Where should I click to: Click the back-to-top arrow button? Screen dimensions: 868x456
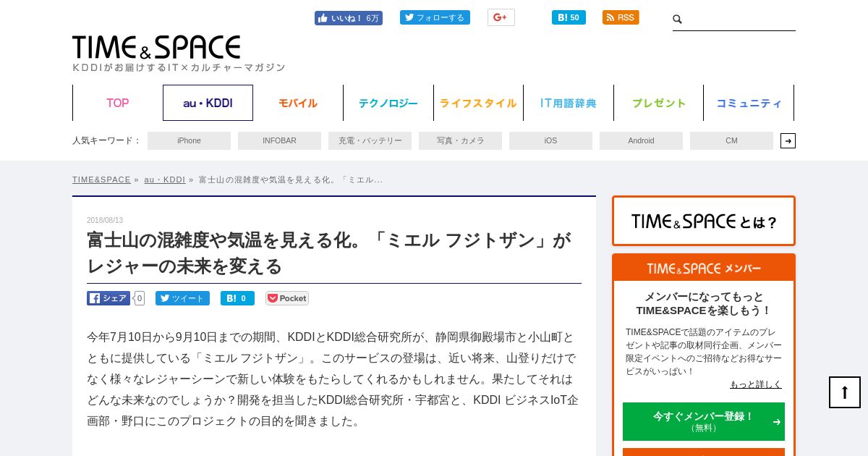[x=845, y=392]
